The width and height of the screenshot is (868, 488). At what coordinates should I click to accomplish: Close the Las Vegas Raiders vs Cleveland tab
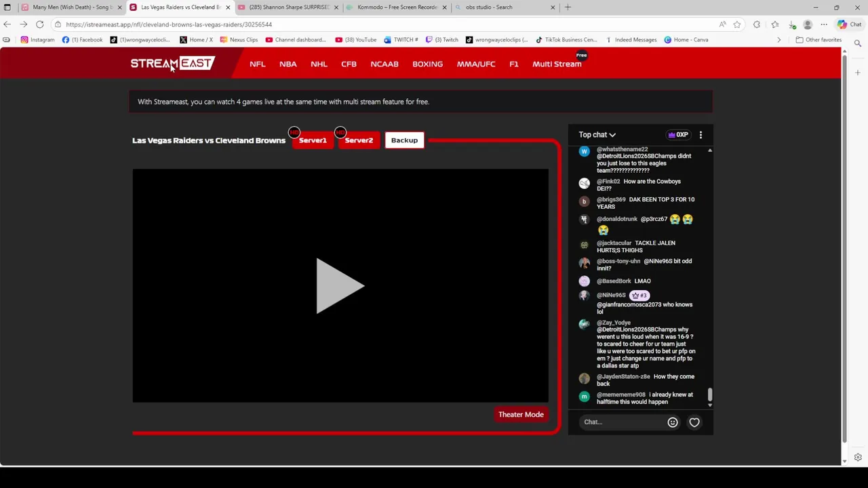click(228, 7)
